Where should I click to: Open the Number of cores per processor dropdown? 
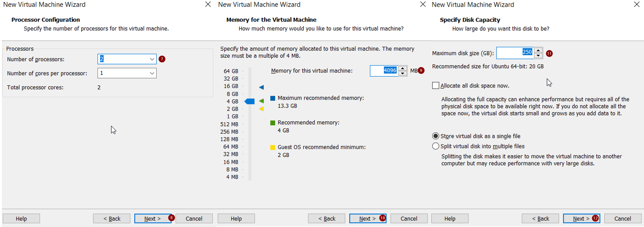click(152, 73)
